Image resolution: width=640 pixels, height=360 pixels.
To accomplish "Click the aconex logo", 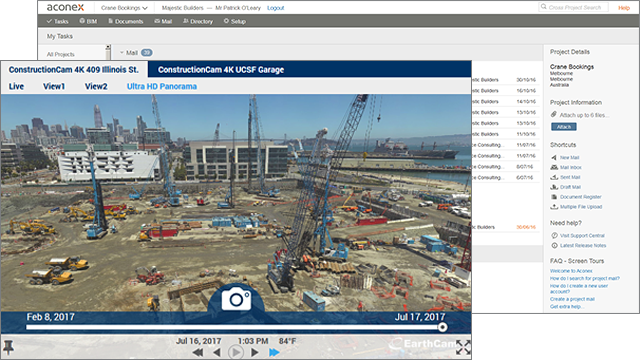I will click(65, 7).
